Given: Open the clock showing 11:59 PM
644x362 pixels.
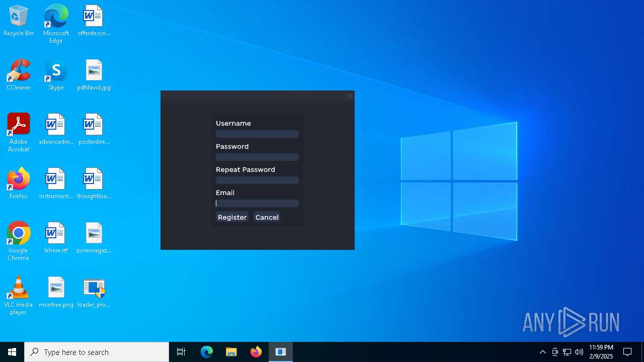Looking at the screenshot, I should [x=601, y=352].
